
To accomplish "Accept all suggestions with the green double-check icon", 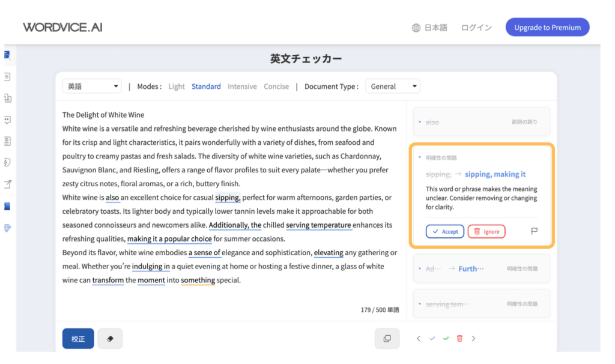I will coord(446,338).
